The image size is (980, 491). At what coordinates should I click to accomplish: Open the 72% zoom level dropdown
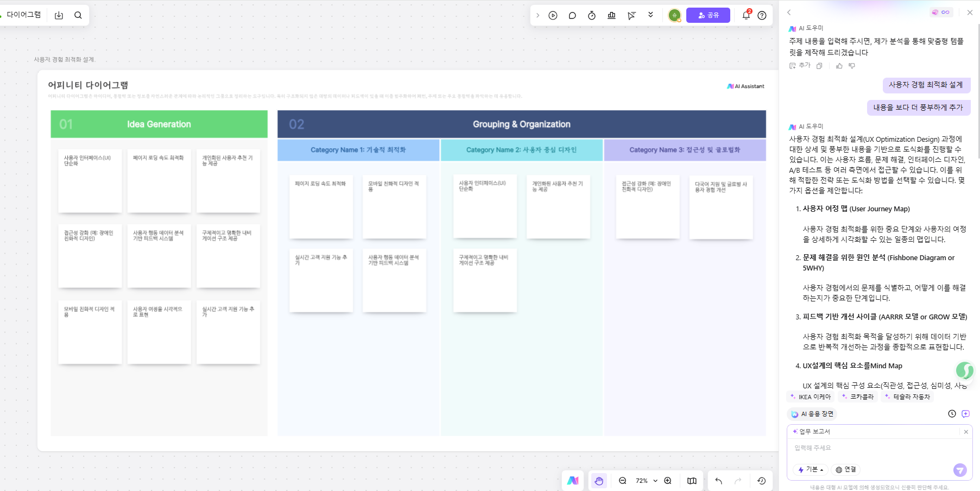tap(646, 481)
